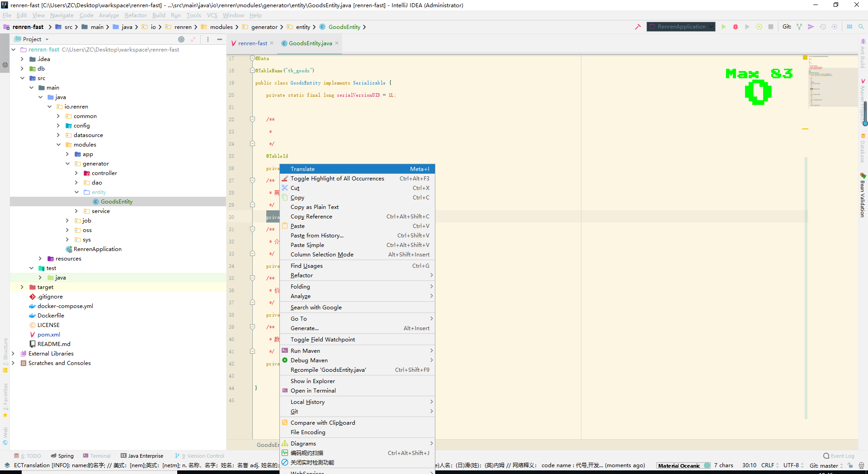Click Search with Google entry
This screenshot has width=868, height=474.
pyautogui.click(x=357, y=308)
